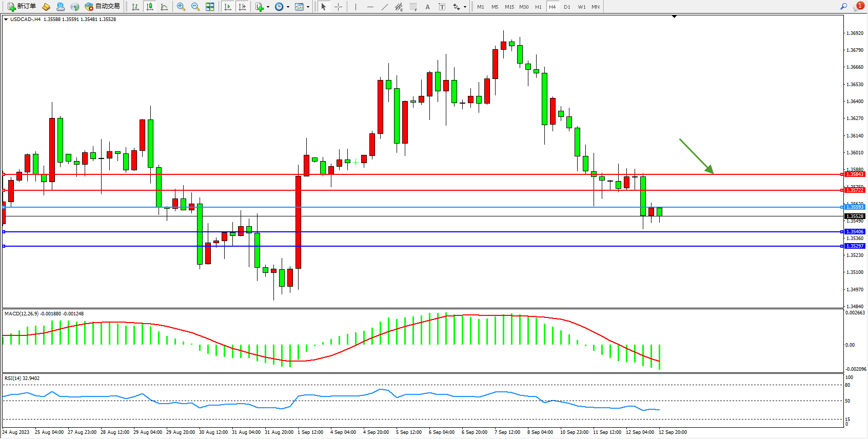Image resolution: width=868 pixels, height=439 pixels.
Task: Zoom in on the chart
Action: tap(181, 7)
